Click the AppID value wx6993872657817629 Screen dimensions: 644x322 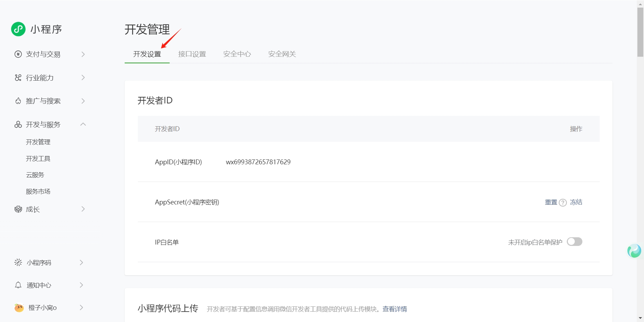tap(258, 162)
